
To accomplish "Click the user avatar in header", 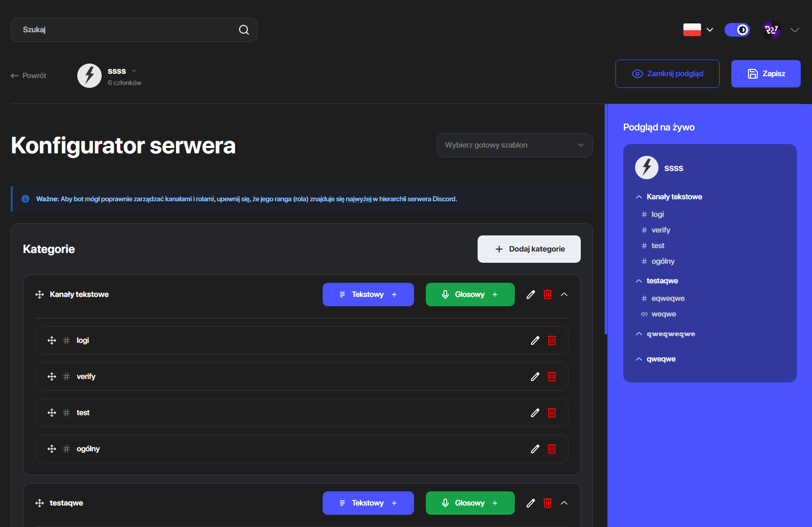I will tap(771, 30).
